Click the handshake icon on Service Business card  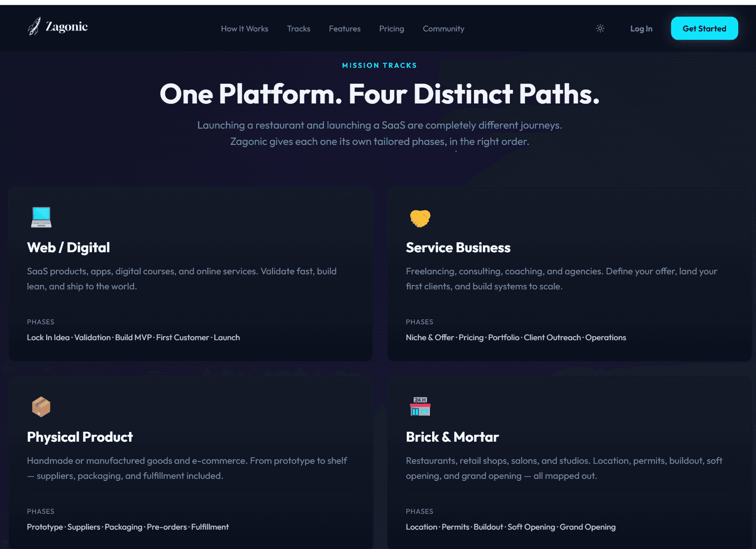(x=420, y=218)
